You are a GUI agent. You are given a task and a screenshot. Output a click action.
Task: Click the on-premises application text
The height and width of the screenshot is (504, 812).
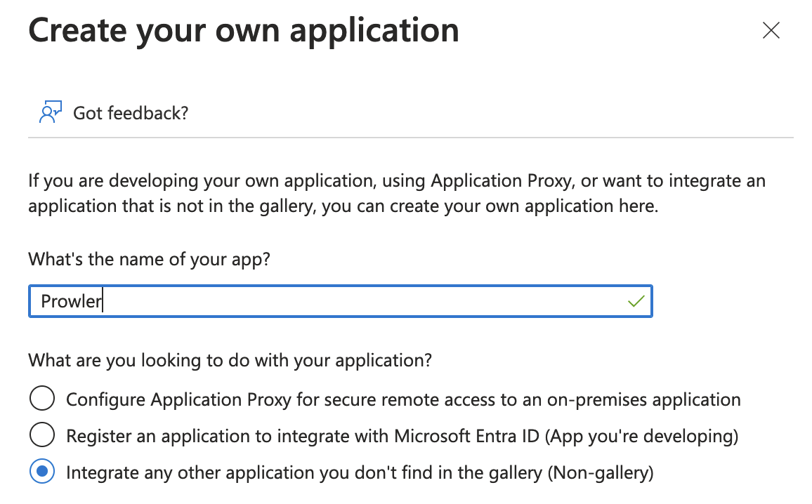tap(643, 399)
